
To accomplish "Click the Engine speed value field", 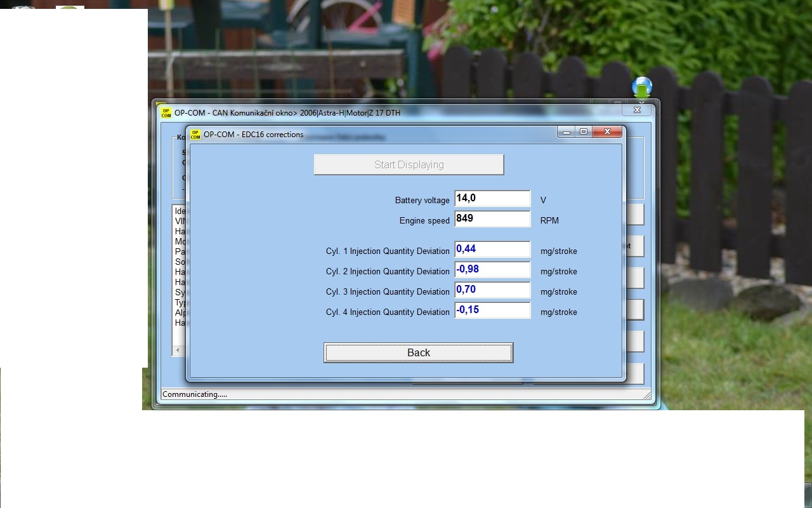I will click(492, 219).
